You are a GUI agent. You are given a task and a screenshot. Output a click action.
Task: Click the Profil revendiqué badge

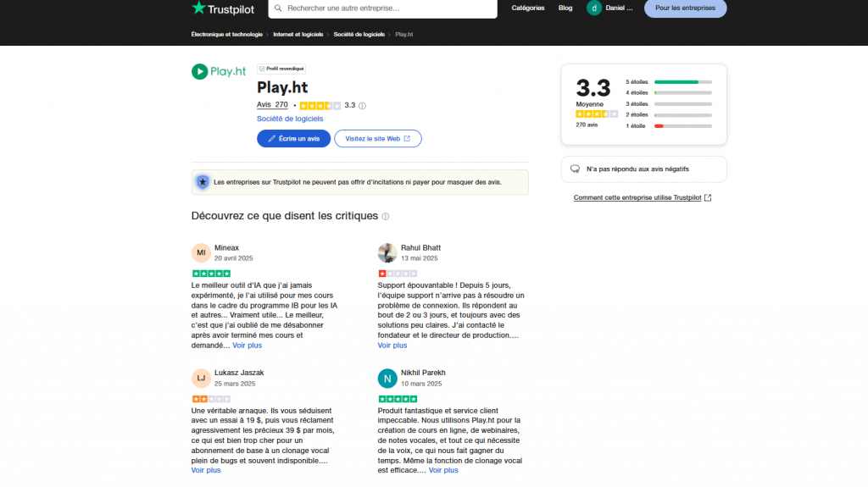pos(281,69)
